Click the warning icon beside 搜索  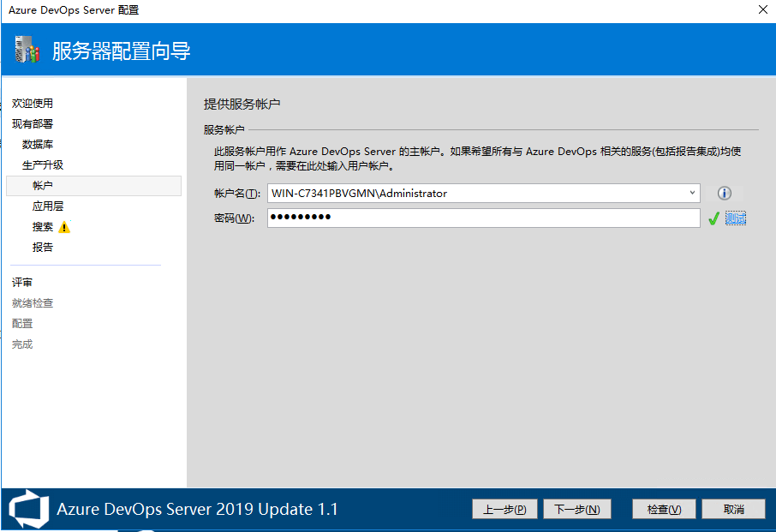point(64,227)
